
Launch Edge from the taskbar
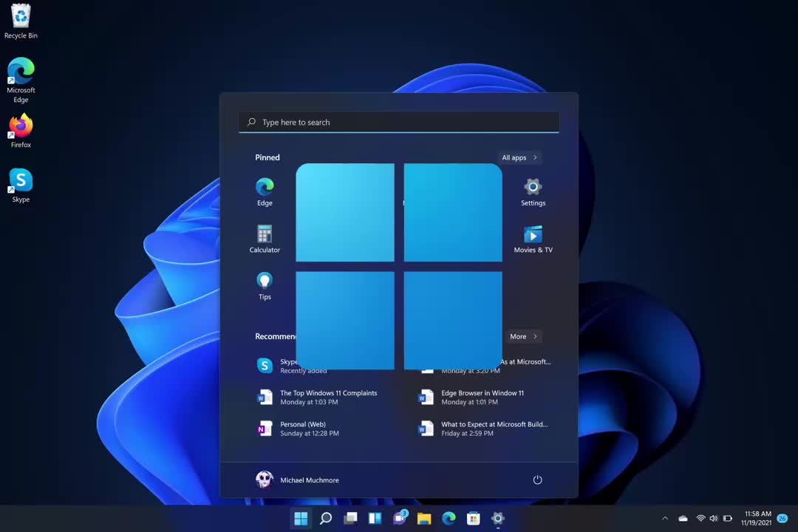(449, 518)
